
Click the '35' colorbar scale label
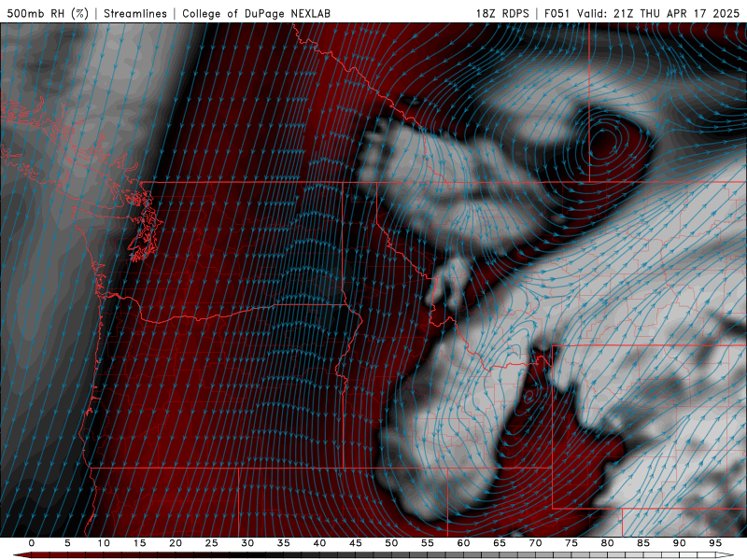coord(283,543)
